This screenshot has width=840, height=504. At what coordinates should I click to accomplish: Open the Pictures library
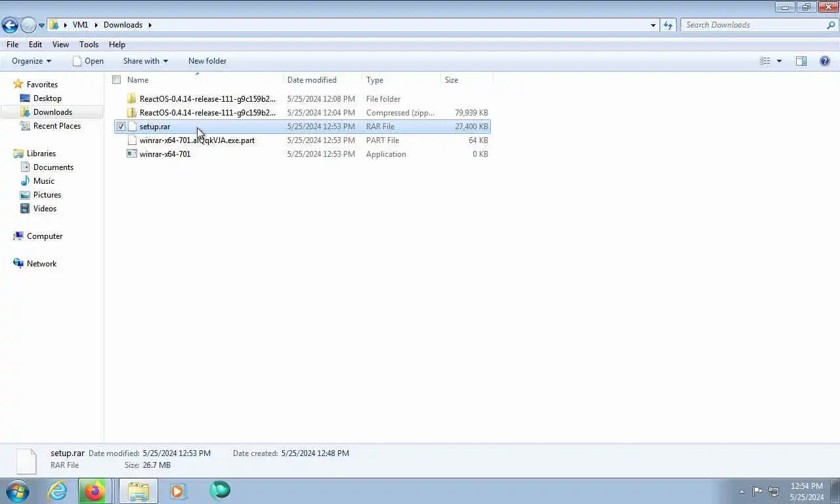pyautogui.click(x=40, y=195)
